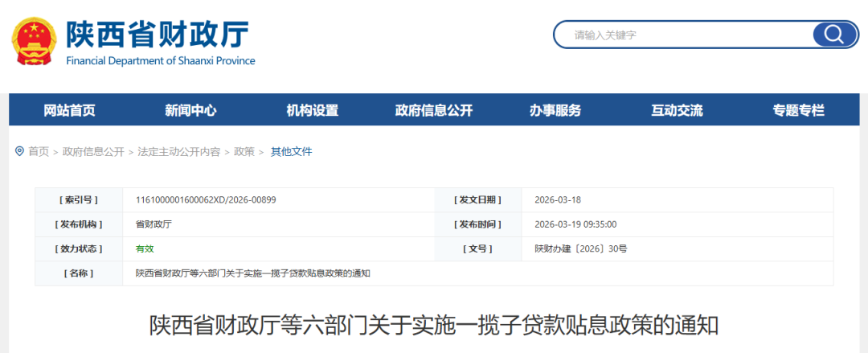
Task: Click the 政策 breadcrumb link
Action: (244, 151)
